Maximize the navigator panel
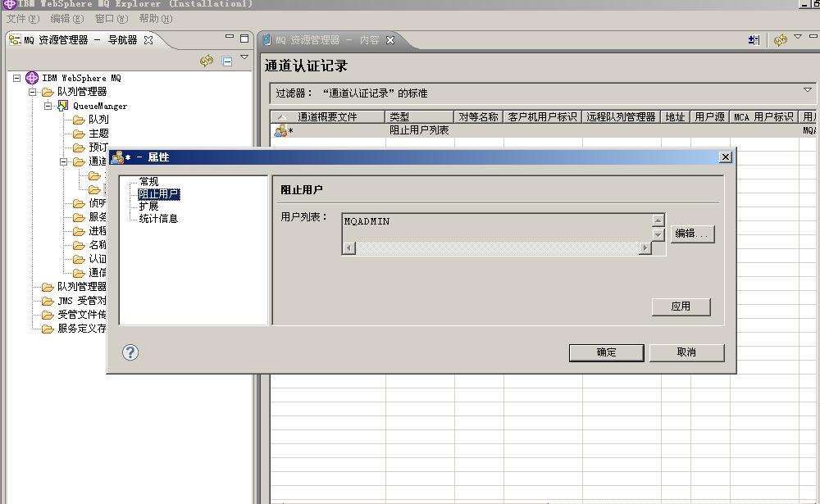Viewport: 820px width, 504px height. point(244,39)
